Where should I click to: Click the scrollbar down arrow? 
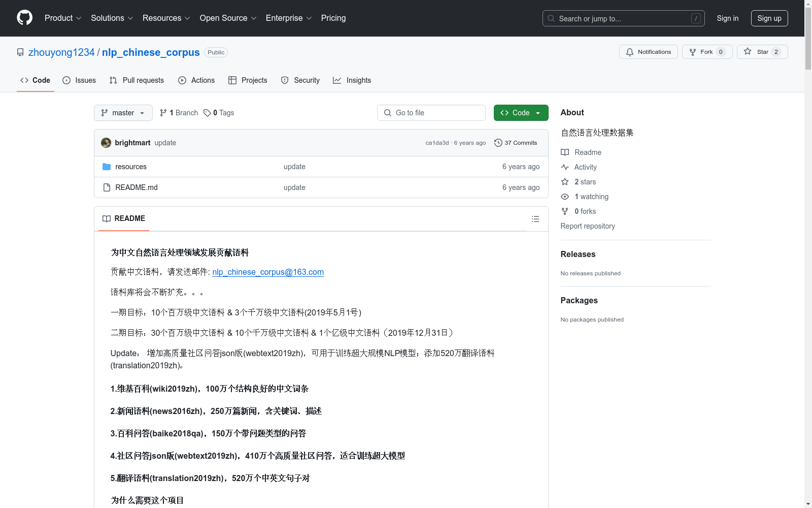tap(808, 504)
